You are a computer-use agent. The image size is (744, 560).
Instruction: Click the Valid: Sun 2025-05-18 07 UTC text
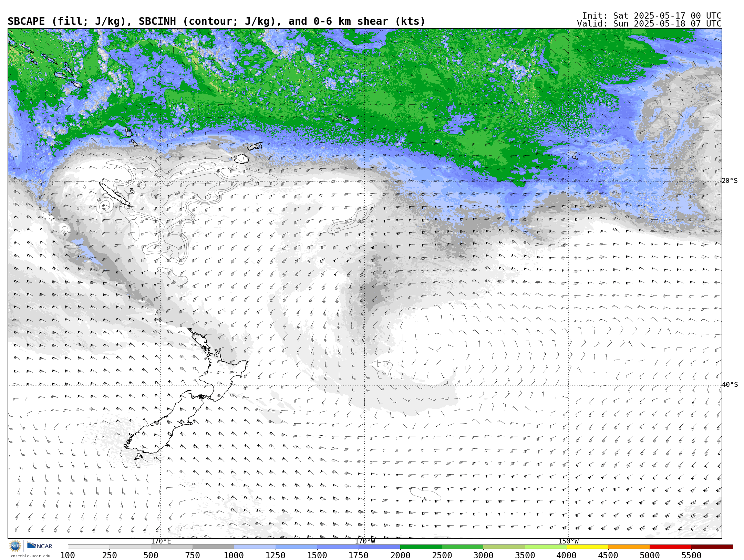click(x=649, y=24)
